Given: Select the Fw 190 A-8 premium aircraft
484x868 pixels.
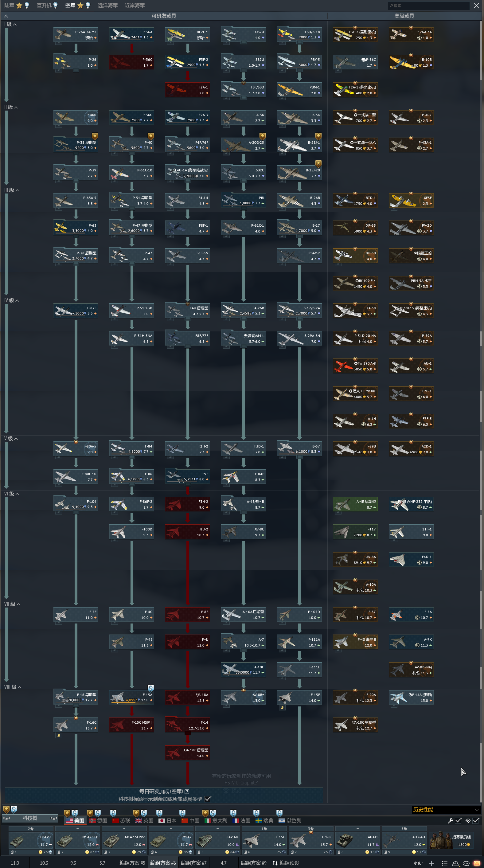Looking at the screenshot, I should [x=355, y=366].
